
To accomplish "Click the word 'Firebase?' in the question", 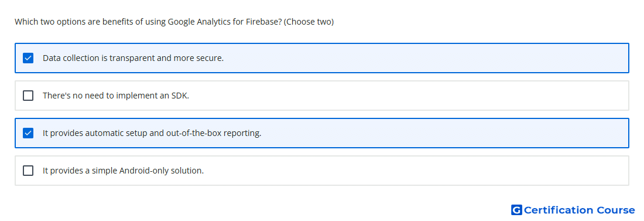I will (263, 22).
